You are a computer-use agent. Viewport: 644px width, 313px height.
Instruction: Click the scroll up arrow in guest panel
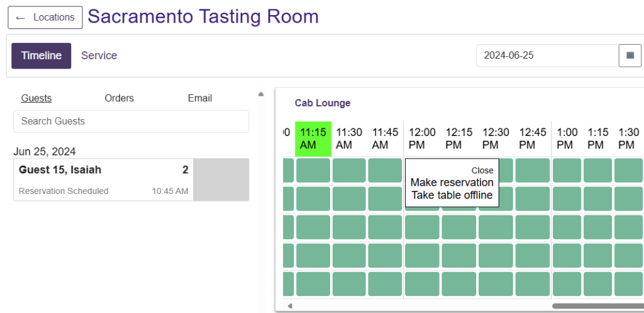tap(261, 94)
